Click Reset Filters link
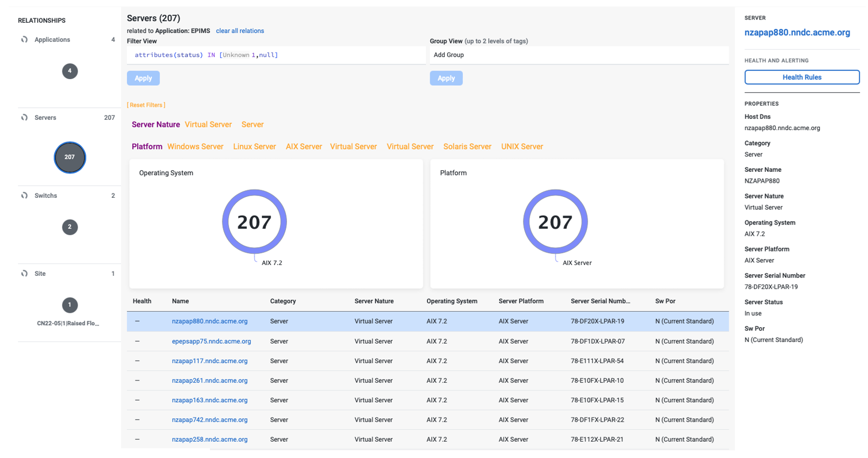Viewport: 868px width, 458px height. 146,105
